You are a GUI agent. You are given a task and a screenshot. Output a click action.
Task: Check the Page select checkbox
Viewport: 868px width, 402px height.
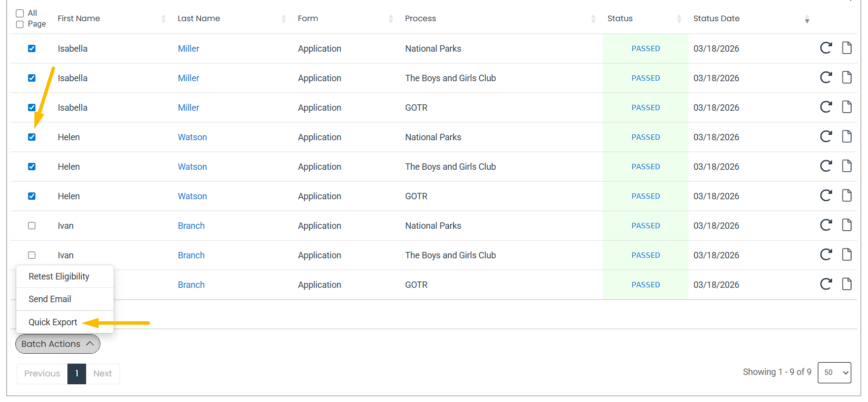20,24
